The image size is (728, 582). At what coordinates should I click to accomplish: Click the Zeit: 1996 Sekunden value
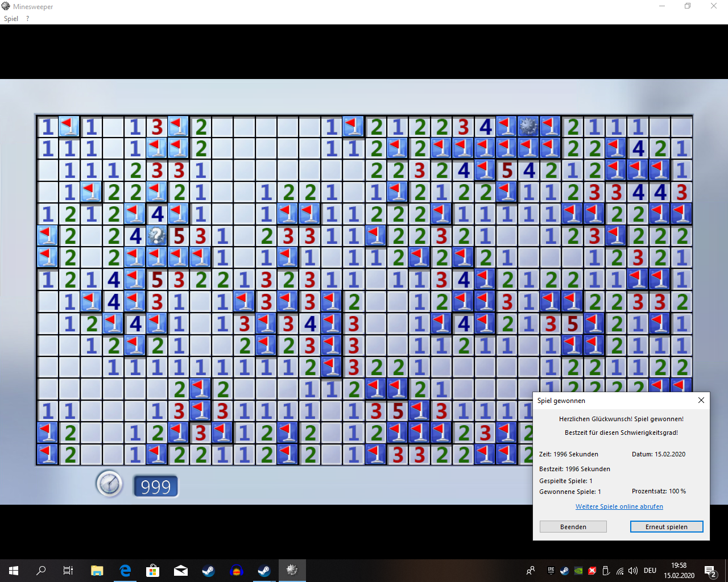click(x=569, y=455)
